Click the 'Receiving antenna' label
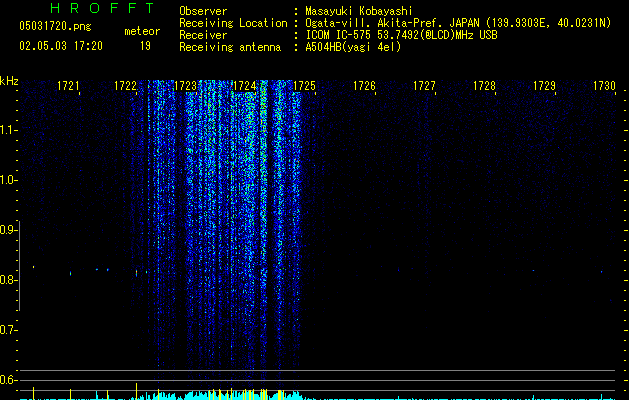 coord(230,47)
